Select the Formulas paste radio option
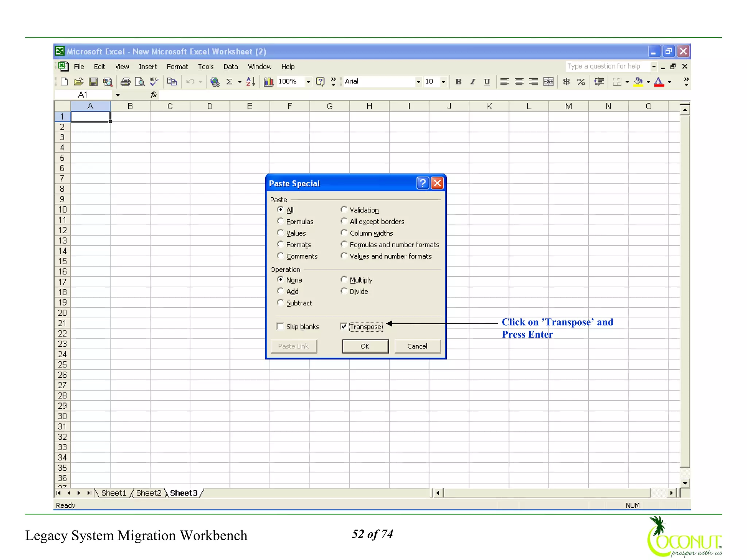Viewport: 747px width, 560px height. (280, 221)
